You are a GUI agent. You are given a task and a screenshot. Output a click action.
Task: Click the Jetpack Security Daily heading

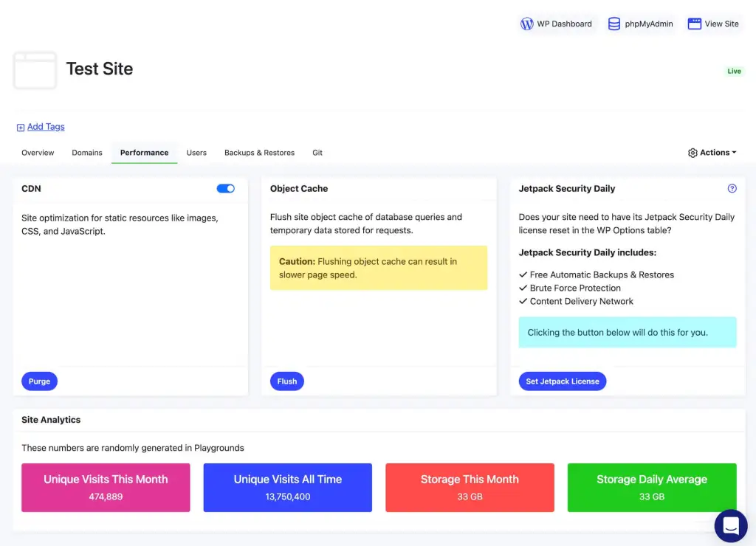566,188
